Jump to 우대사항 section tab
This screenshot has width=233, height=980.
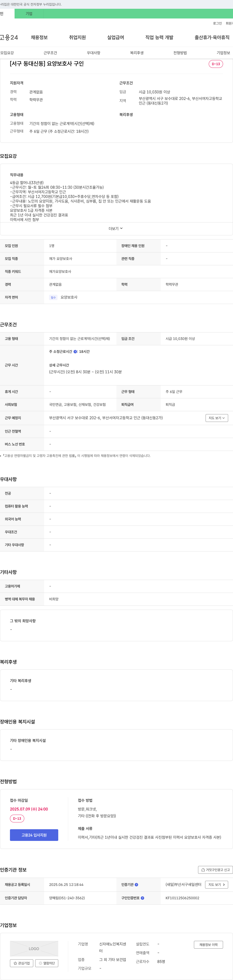[93, 53]
